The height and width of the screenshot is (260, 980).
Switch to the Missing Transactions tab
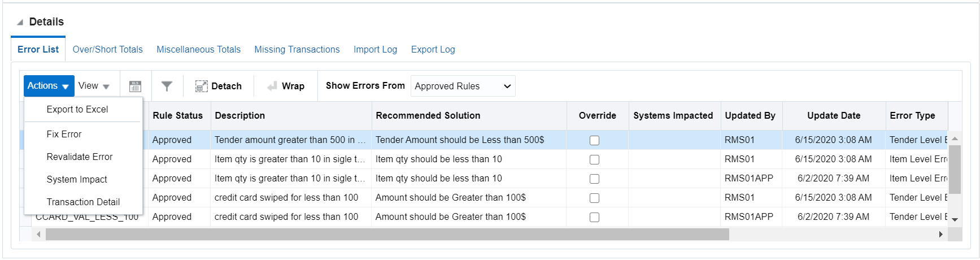point(297,50)
